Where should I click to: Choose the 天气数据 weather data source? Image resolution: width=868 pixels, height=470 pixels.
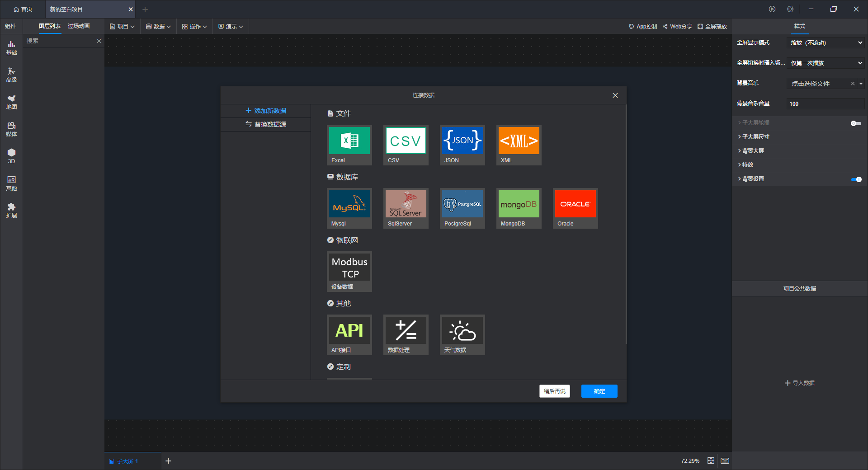coord(462,335)
